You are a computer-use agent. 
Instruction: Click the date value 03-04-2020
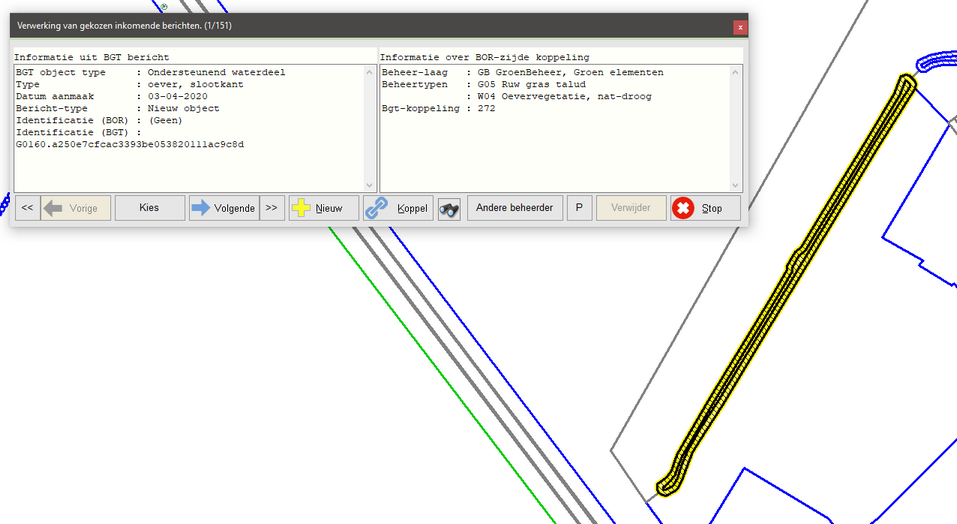[178, 96]
